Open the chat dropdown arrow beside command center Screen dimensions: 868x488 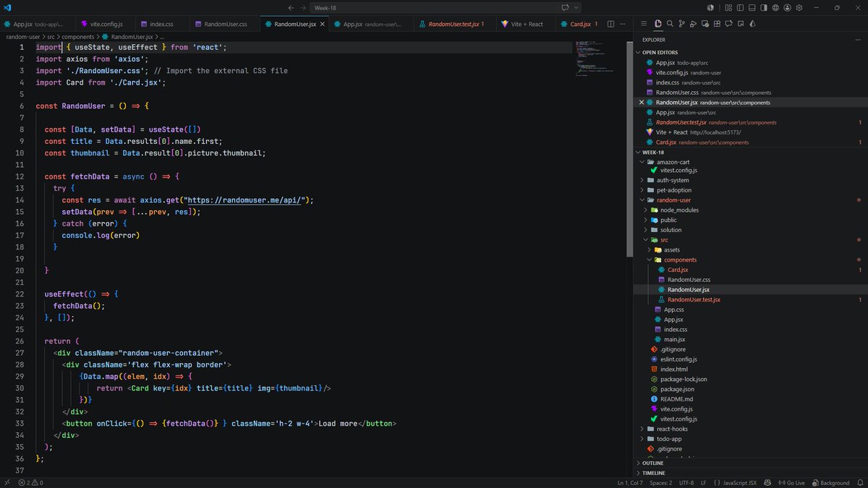[576, 7]
